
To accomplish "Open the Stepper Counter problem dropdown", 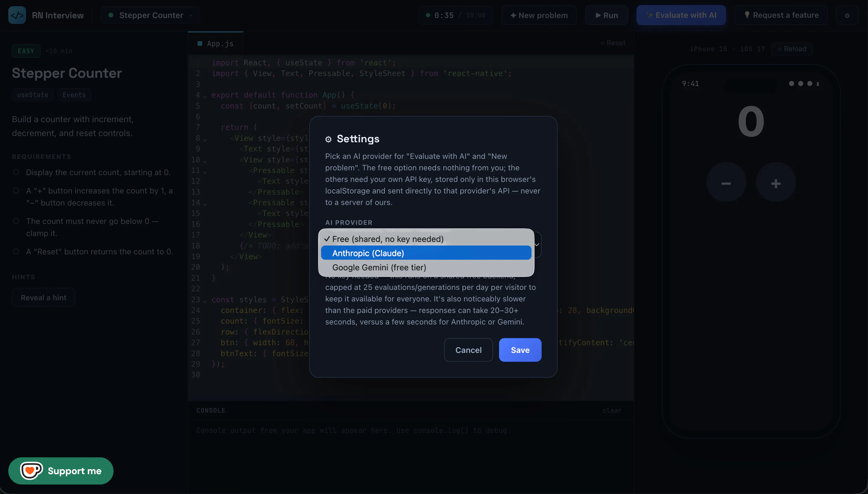I will tap(150, 15).
